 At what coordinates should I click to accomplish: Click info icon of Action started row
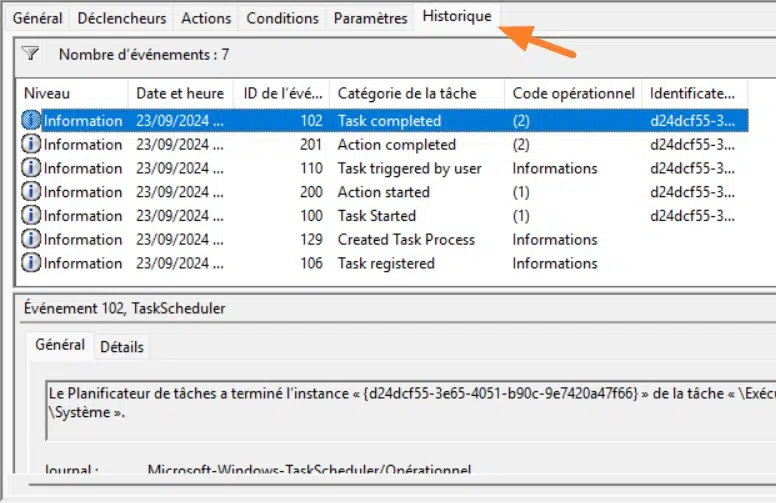[31, 192]
